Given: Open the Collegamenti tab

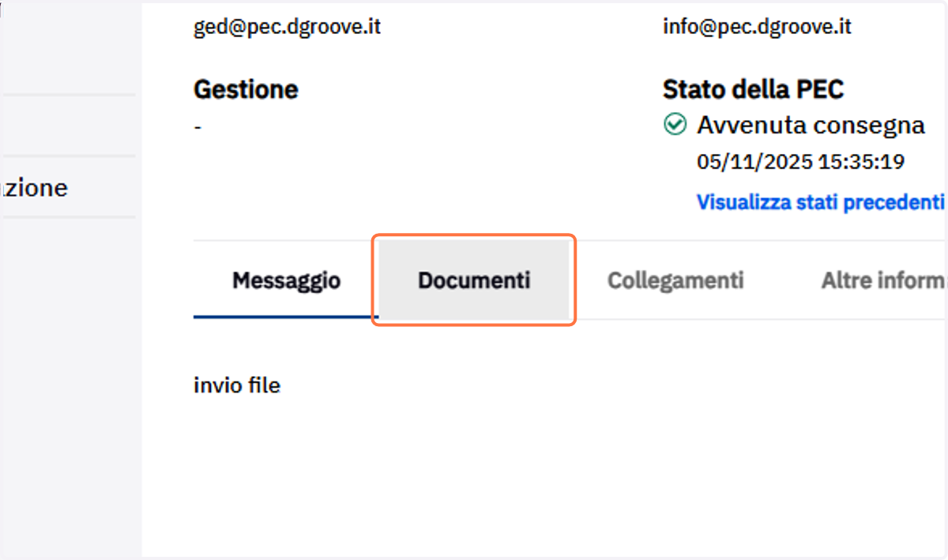Looking at the screenshot, I should pyautogui.click(x=675, y=280).
